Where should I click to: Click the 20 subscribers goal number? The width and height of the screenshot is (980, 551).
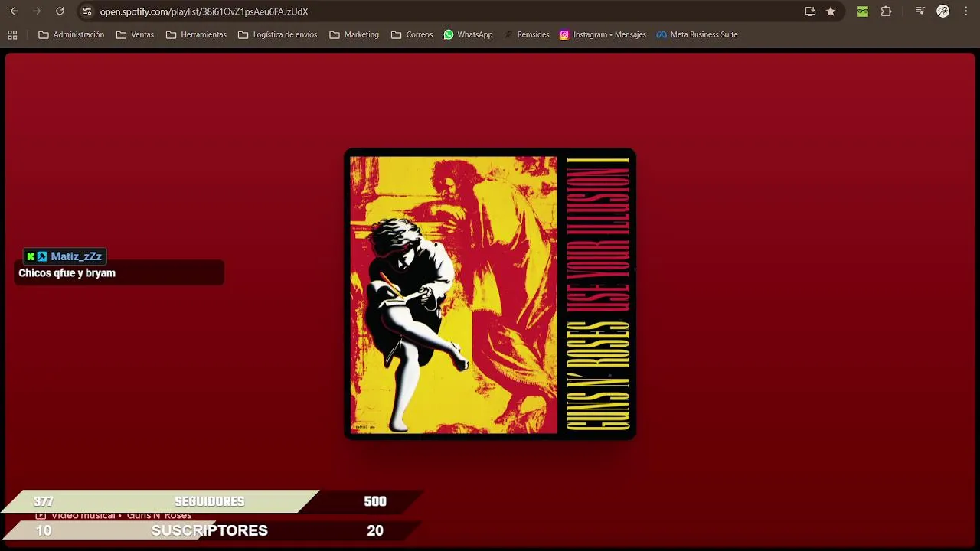(375, 530)
